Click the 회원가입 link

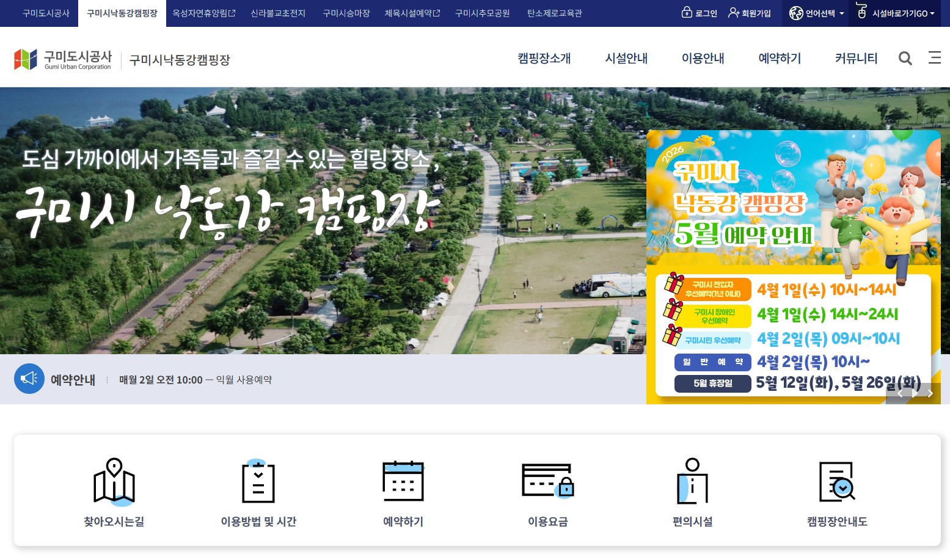[x=750, y=13]
